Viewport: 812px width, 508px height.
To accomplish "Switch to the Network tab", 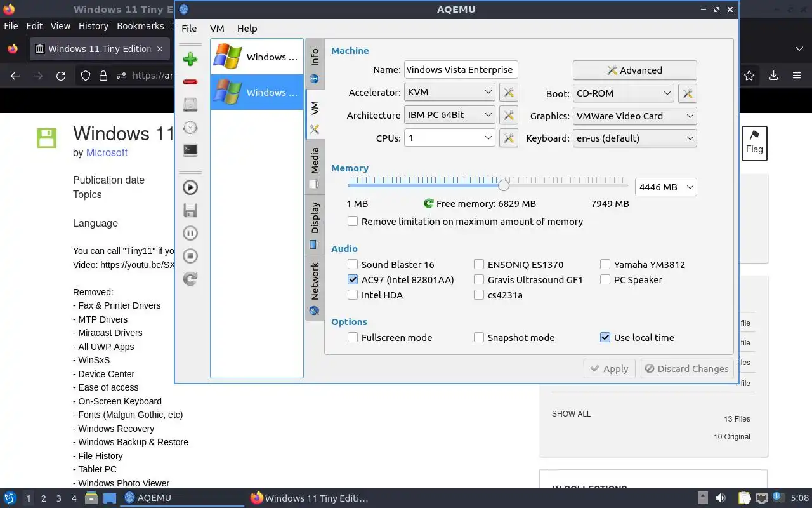I will tap(315, 288).
